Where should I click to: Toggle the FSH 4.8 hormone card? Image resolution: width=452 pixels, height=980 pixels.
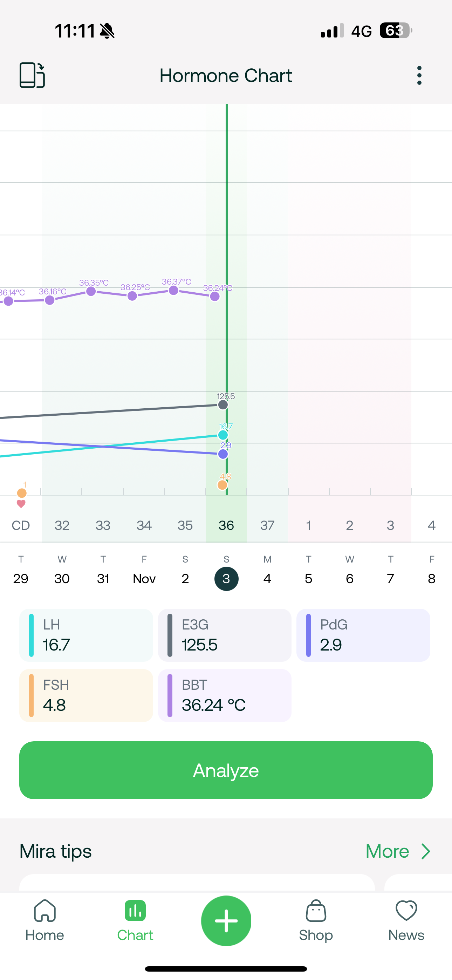pyautogui.click(x=86, y=695)
